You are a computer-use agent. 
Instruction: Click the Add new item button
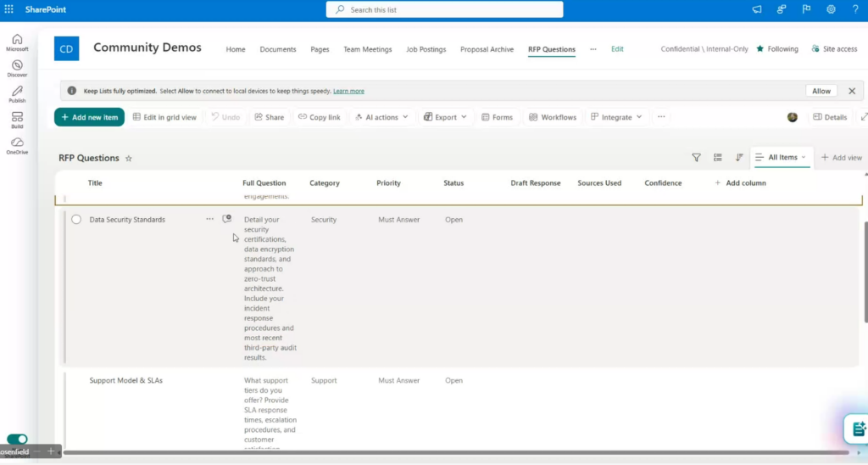89,117
